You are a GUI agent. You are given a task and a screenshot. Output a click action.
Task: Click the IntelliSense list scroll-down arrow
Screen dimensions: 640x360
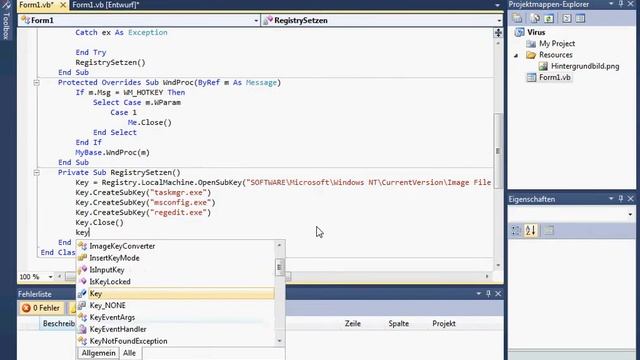[280, 341]
